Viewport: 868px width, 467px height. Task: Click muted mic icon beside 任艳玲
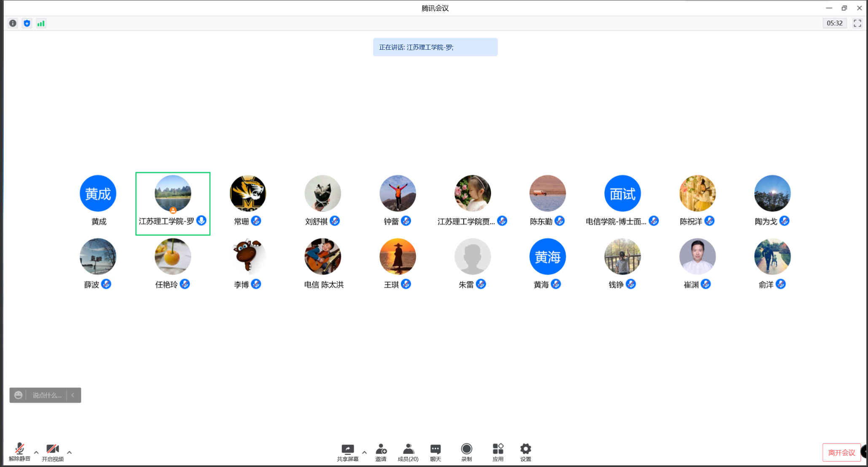(185, 284)
